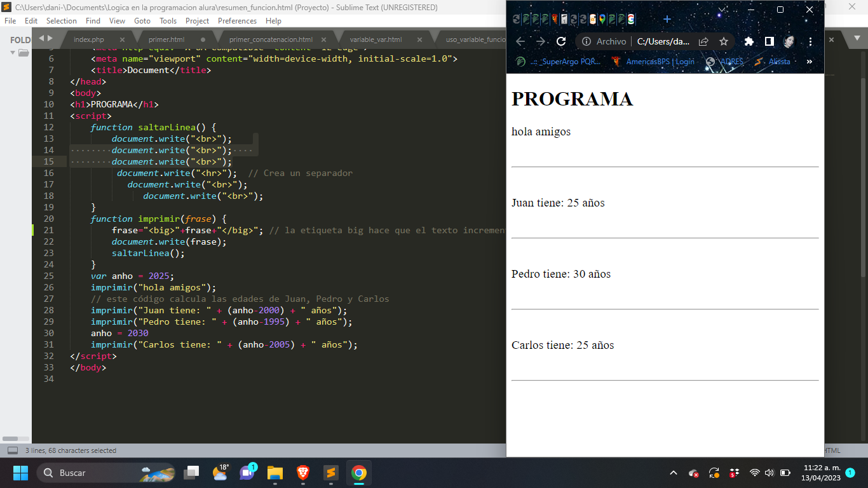This screenshot has height=488, width=868.
Task: Click the PROGRAMA heading in Chrome
Action: pos(572,98)
